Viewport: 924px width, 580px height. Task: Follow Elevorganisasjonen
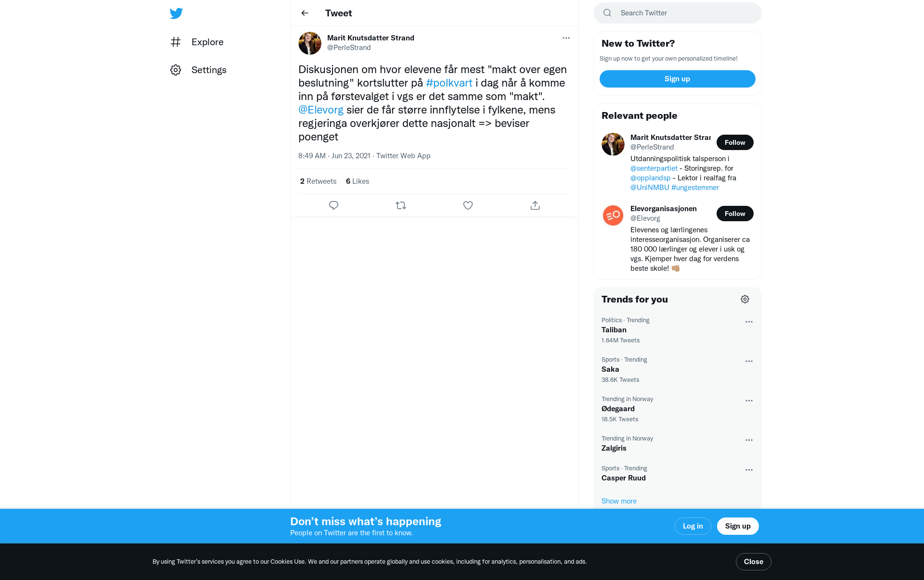point(735,214)
